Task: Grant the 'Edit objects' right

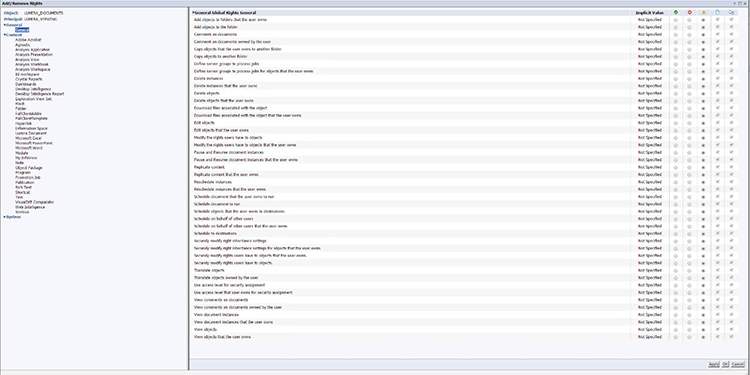Action: click(675, 123)
